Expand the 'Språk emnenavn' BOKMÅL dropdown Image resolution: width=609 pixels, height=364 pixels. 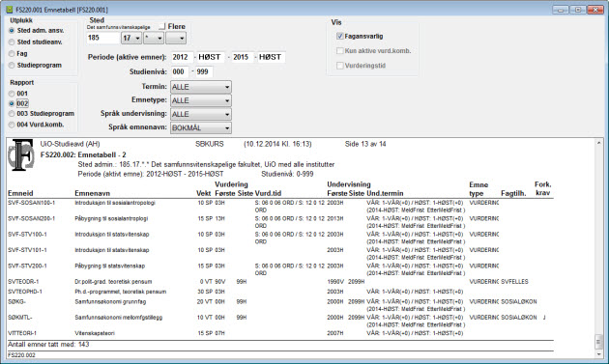coord(201,127)
